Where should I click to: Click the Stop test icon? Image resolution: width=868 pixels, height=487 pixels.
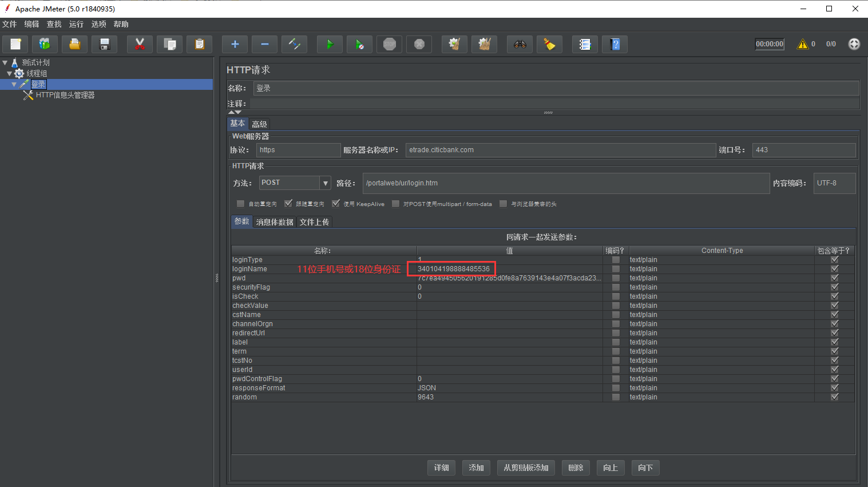pos(390,44)
